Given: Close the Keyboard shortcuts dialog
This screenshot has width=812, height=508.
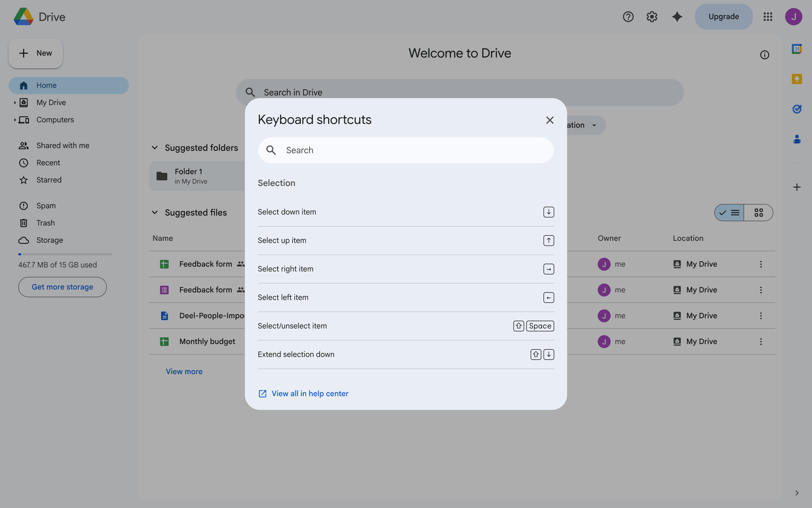Looking at the screenshot, I should click(x=549, y=120).
